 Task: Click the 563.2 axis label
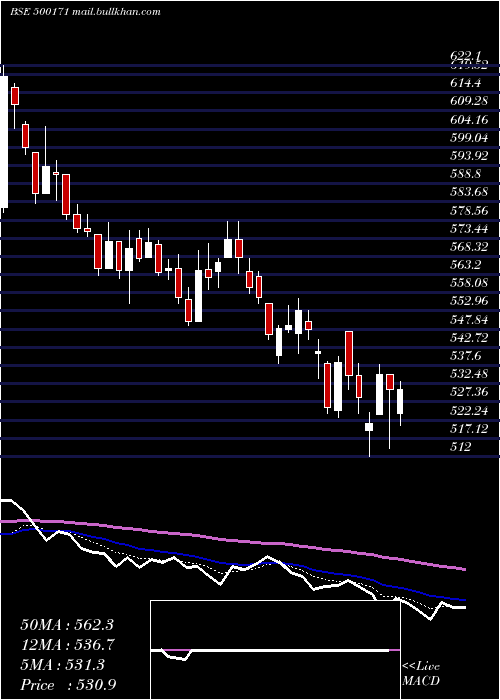[465, 265]
